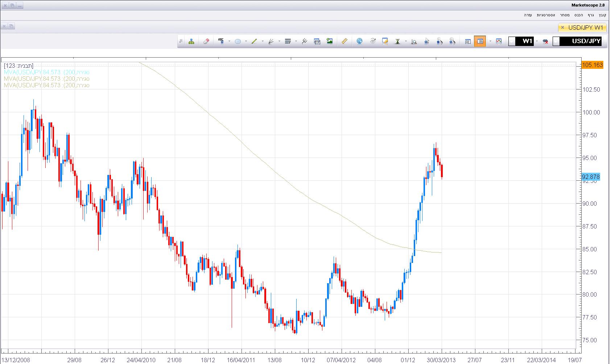
Task: Click the chart line style icon
Action: click(499, 41)
